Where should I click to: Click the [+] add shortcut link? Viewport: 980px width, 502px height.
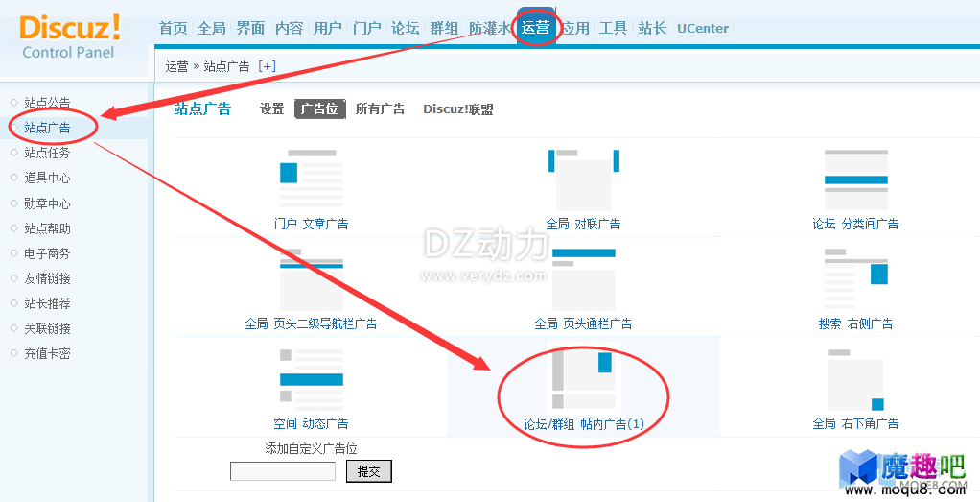click(267, 66)
